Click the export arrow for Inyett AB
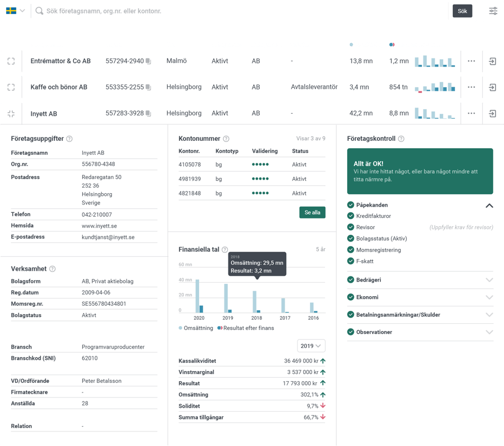 492,114
